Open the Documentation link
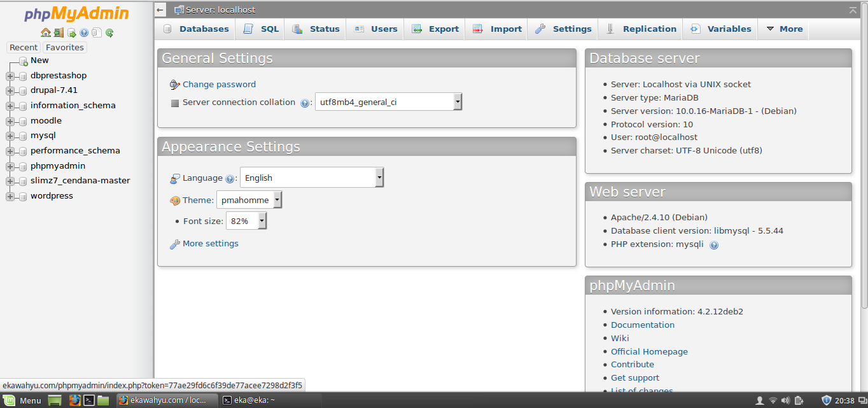This screenshot has width=868, height=408. (x=643, y=325)
